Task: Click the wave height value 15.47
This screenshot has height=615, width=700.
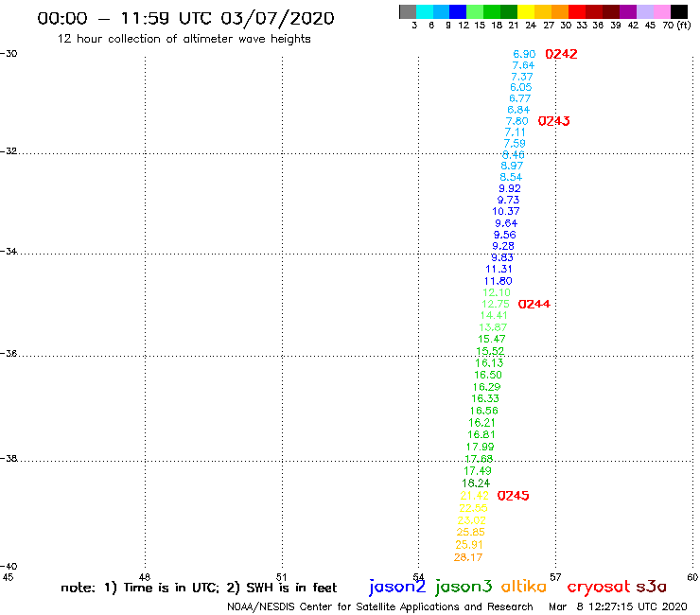Action: coord(492,340)
